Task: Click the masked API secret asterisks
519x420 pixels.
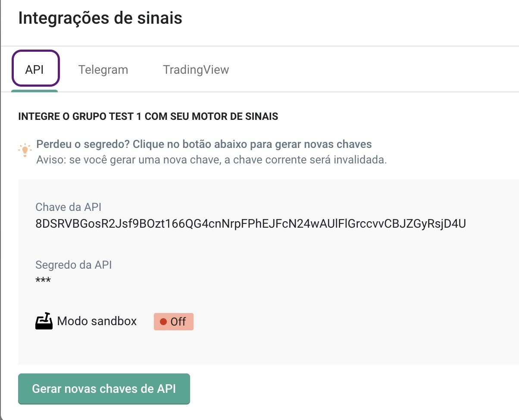Action: [x=43, y=281]
